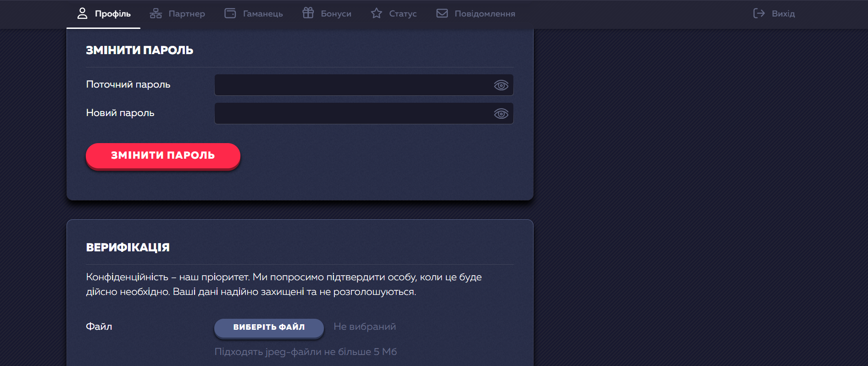The height and width of the screenshot is (366, 868).
Task: Click the Гаманець wallet icon
Action: (230, 13)
